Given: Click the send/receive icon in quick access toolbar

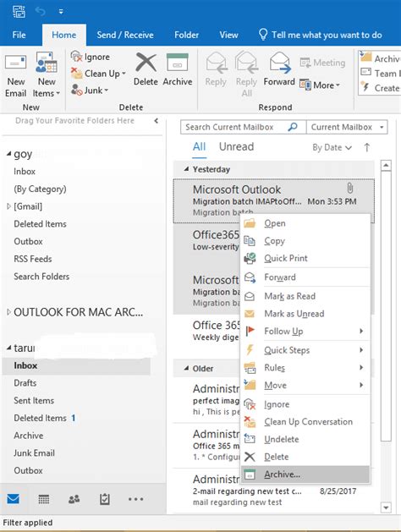Looking at the screenshot, I should (x=19, y=11).
